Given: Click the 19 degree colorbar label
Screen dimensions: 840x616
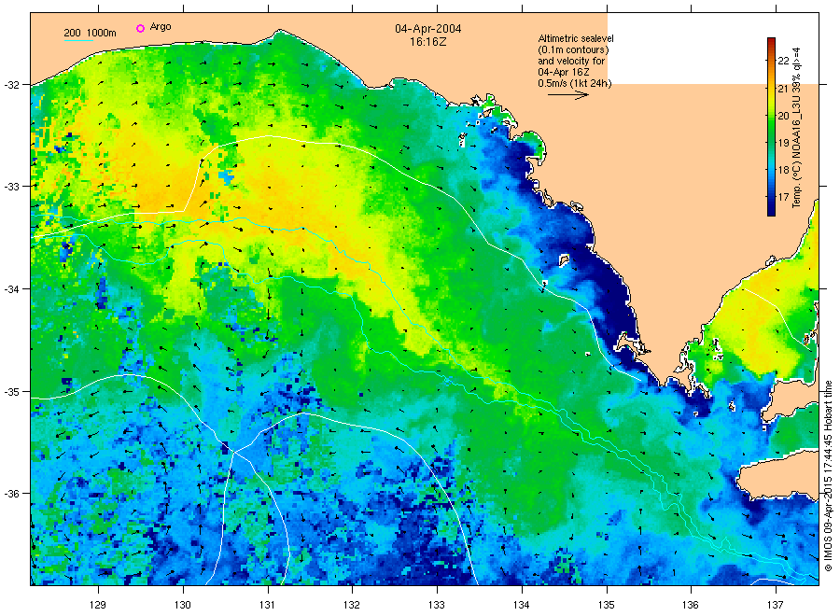Looking at the screenshot, I should coord(783,143).
